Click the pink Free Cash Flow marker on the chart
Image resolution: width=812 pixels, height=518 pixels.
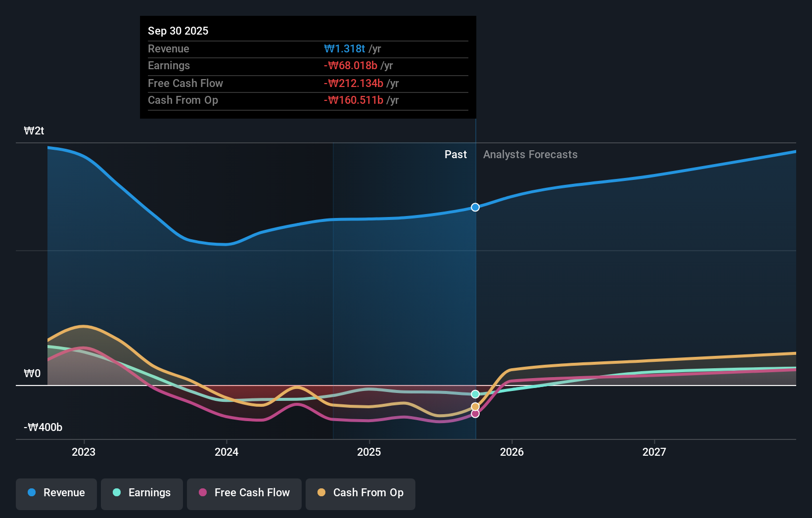click(475, 414)
